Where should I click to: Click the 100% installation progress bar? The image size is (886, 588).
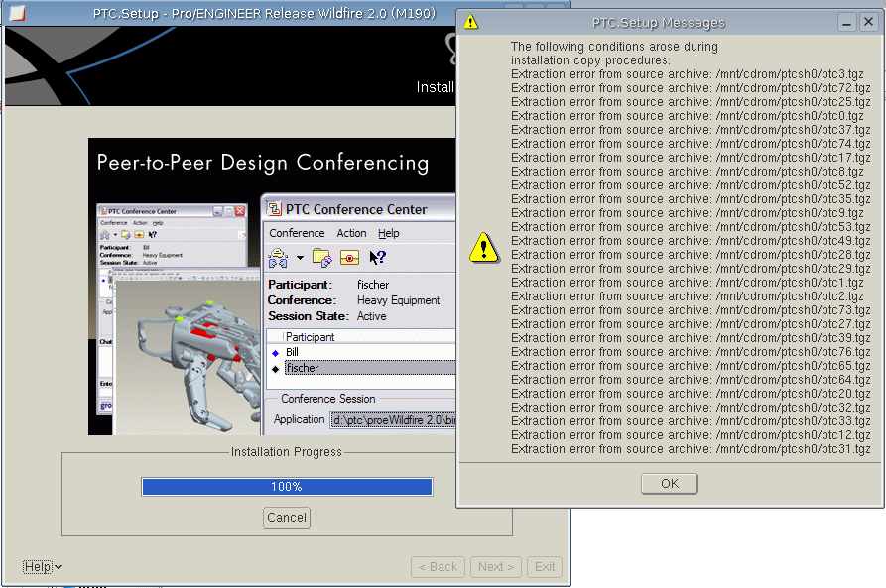click(x=287, y=487)
